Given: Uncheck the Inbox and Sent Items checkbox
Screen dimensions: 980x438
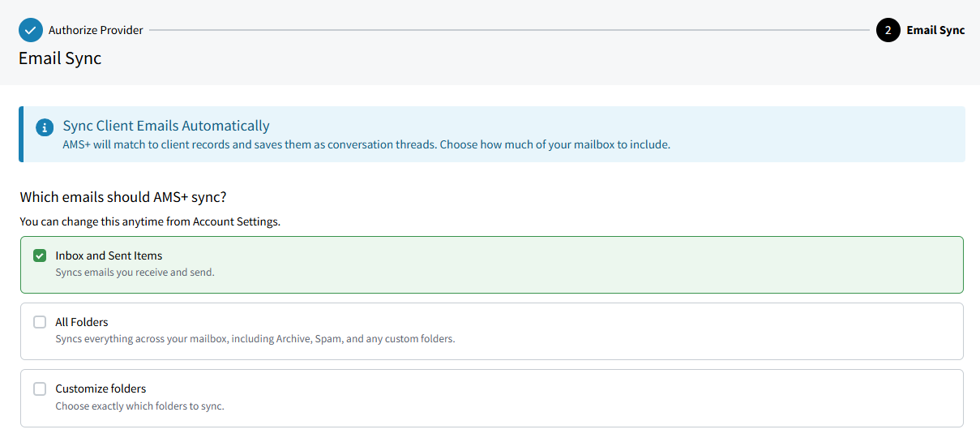Looking at the screenshot, I should pos(40,255).
